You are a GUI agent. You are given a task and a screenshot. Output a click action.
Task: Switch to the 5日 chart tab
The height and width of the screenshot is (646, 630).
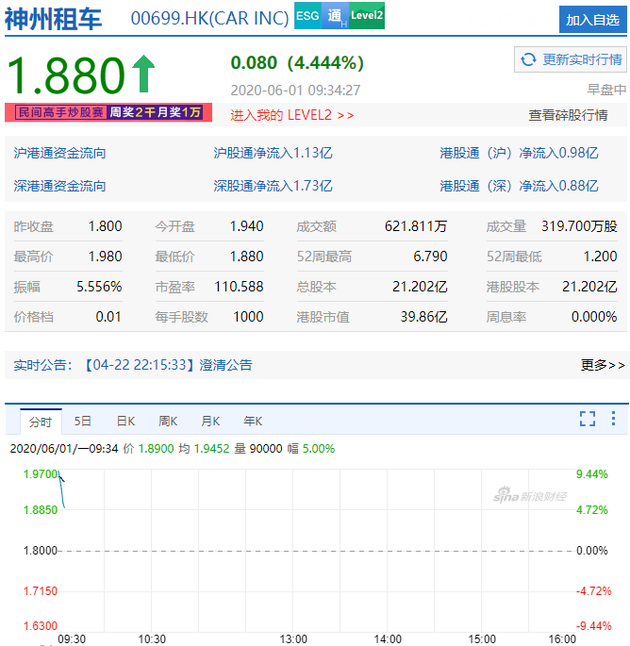pyautogui.click(x=82, y=421)
